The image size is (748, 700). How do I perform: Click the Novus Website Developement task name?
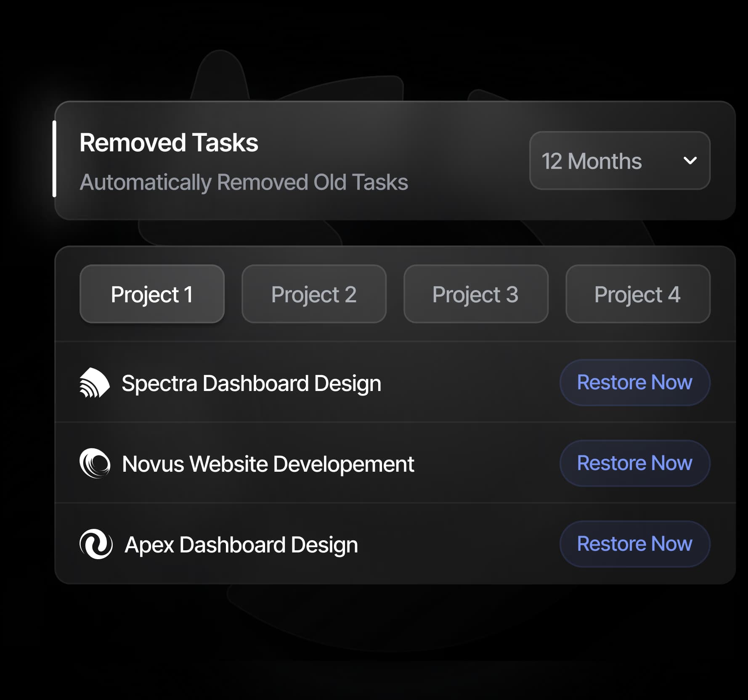(268, 464)
